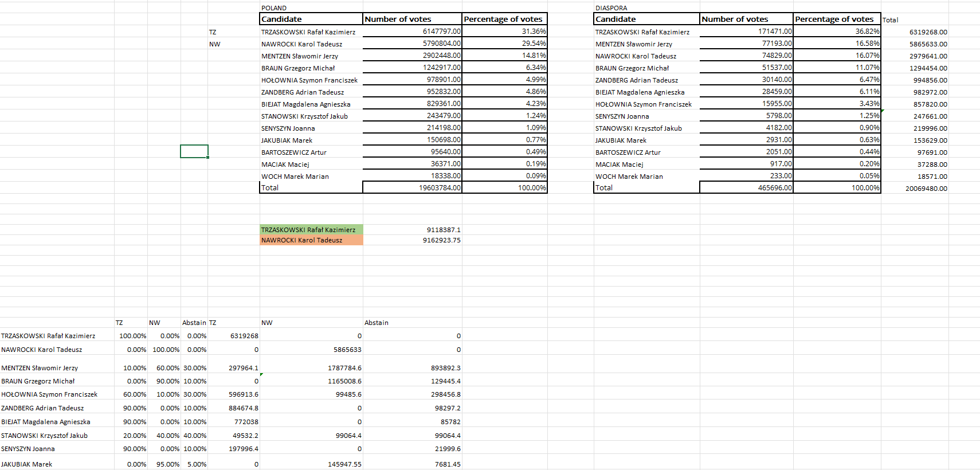
Task: Select the 31.36% percentage cell
Action: pyautogui.click(x=533, y=32)
